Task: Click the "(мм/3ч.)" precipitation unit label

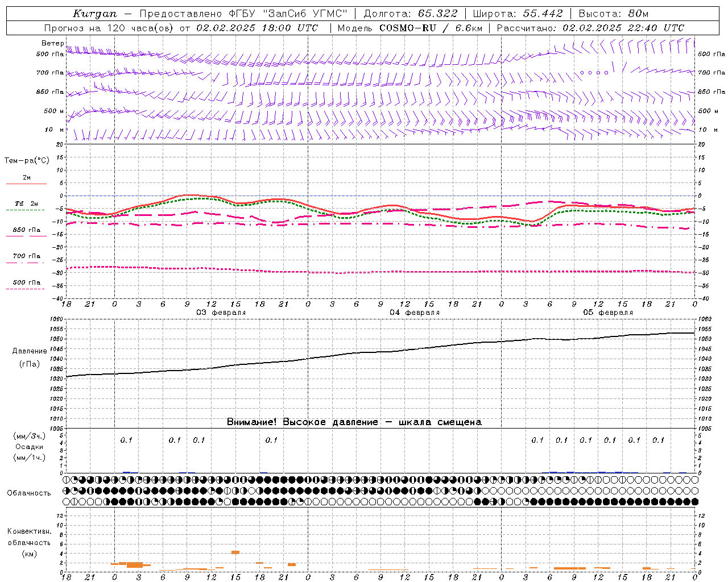Action: (x=30, y=436)
